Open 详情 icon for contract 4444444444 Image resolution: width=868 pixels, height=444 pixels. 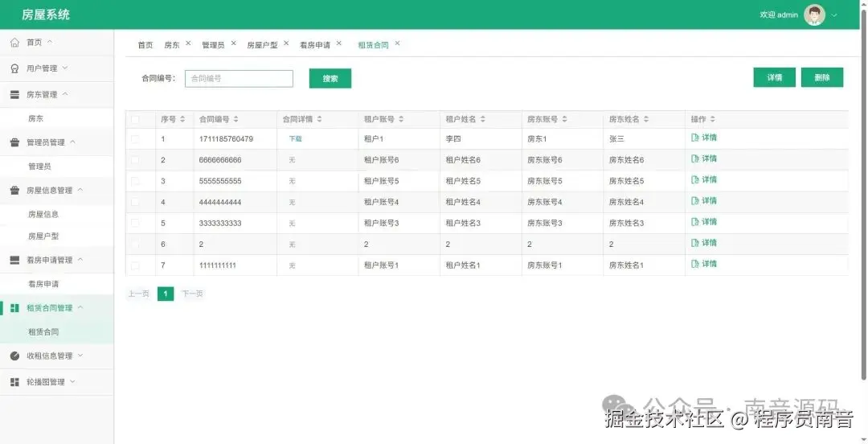point(695,200)
